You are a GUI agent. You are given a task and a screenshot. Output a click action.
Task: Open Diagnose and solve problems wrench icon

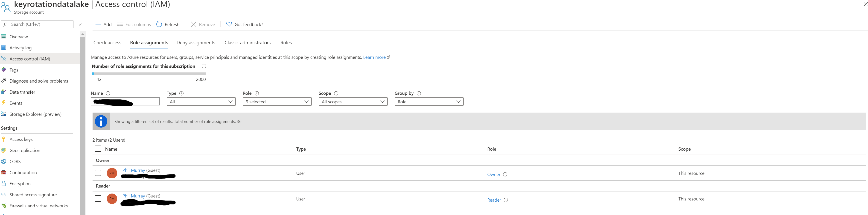click(x=4, y=81)
